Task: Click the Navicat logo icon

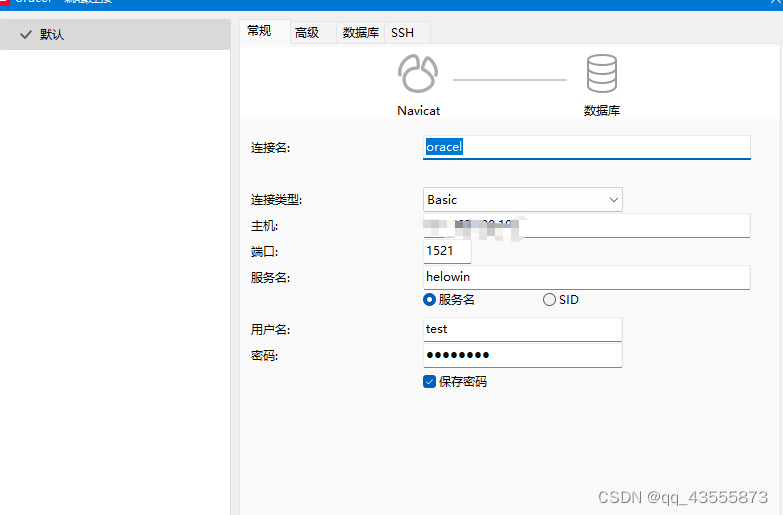Action: tap(418, 74)
